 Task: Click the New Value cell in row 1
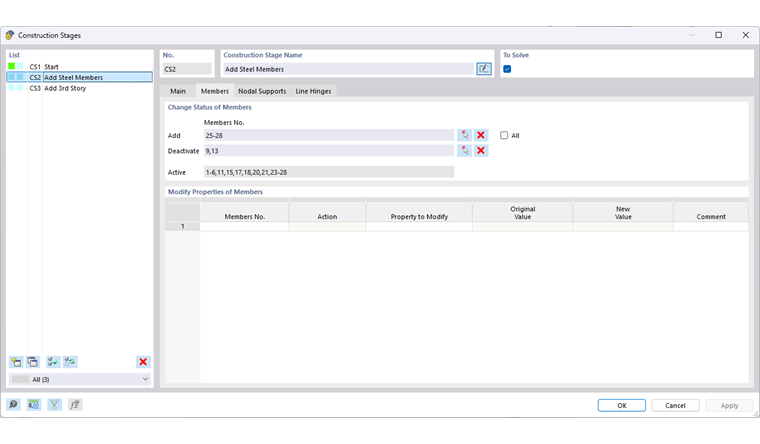click(x=623, y=226)
